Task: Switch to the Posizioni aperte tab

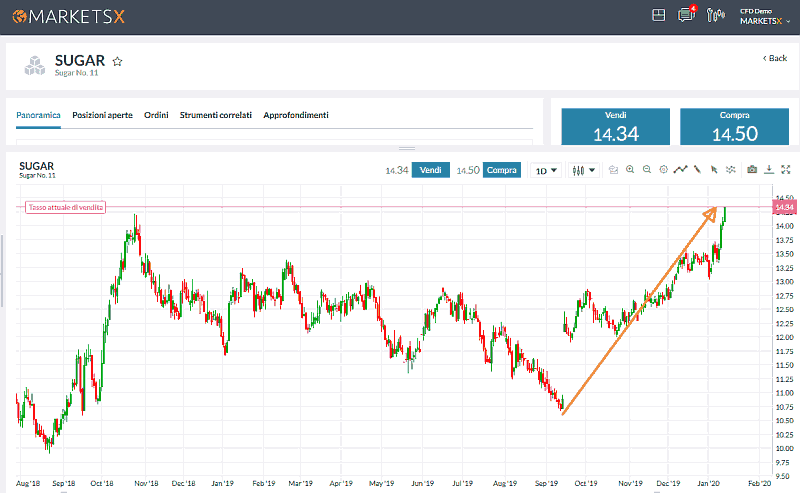Action: point(102,115)
